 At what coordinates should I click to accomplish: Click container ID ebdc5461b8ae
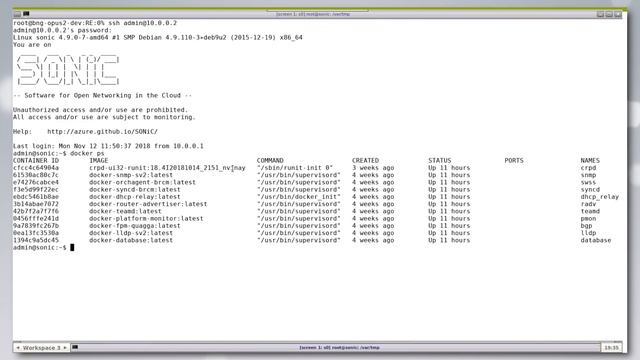[x=36, y=197]
